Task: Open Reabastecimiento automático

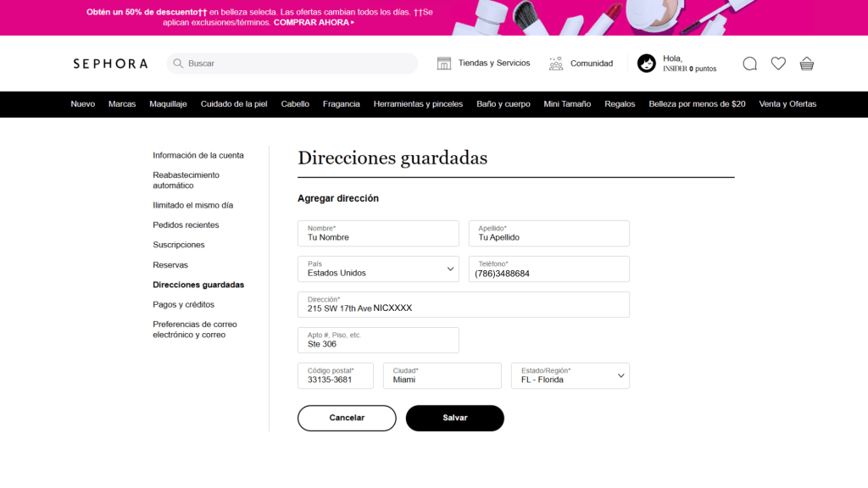Action: click(186, 180)
